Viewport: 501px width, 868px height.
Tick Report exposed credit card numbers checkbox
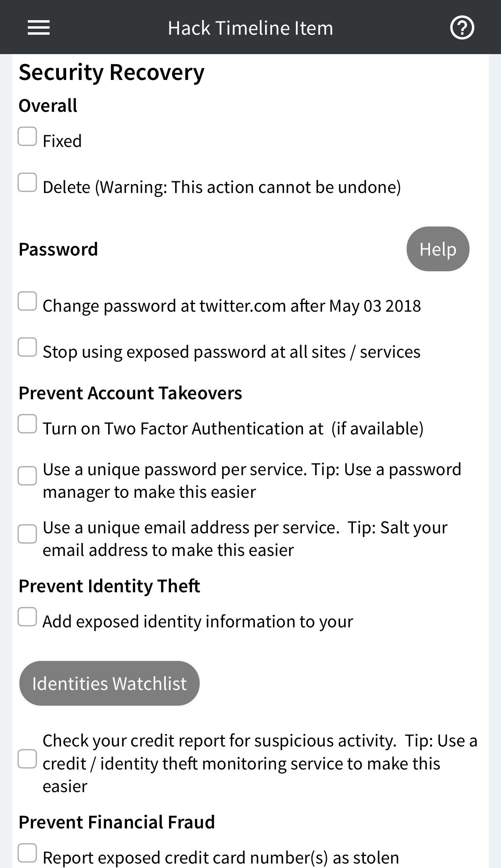27,853
